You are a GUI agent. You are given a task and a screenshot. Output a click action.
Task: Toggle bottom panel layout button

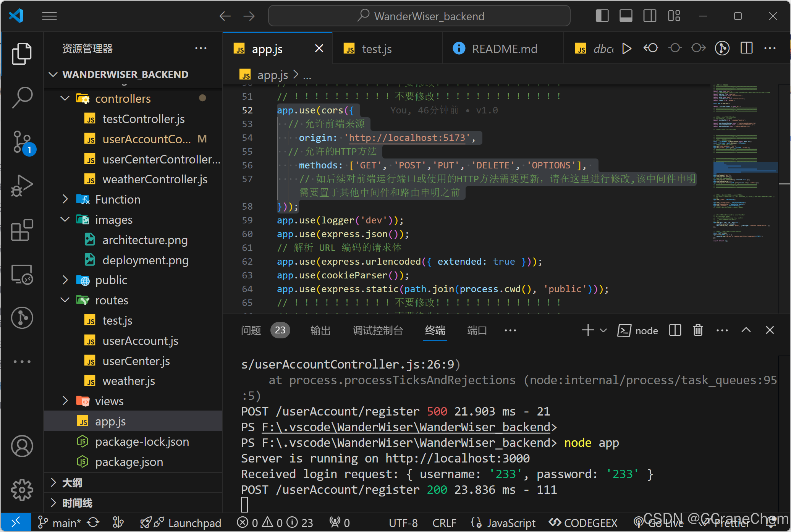626,16
